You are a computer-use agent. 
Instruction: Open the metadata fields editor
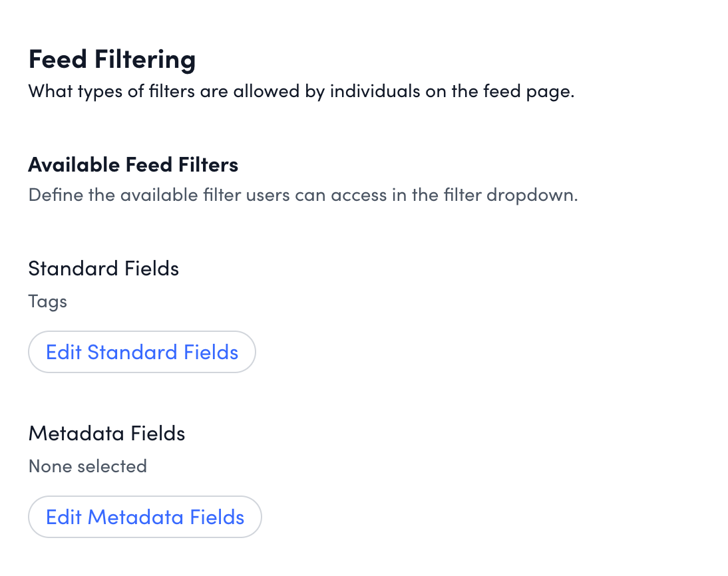pyautogui.click(x=144, y=517)
